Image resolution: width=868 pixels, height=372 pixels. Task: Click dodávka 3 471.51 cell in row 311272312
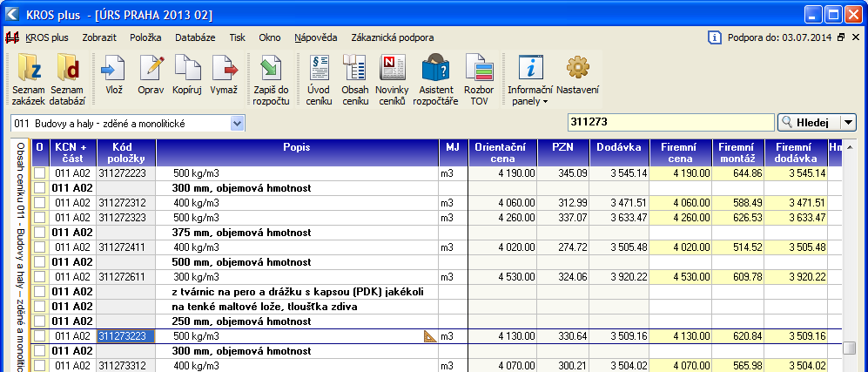619,203
